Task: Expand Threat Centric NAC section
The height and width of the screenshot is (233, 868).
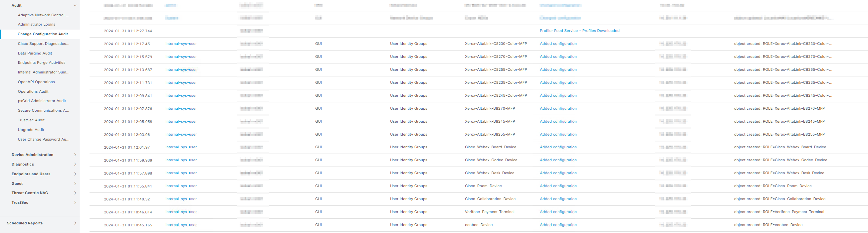Action: tap(75, 193)
